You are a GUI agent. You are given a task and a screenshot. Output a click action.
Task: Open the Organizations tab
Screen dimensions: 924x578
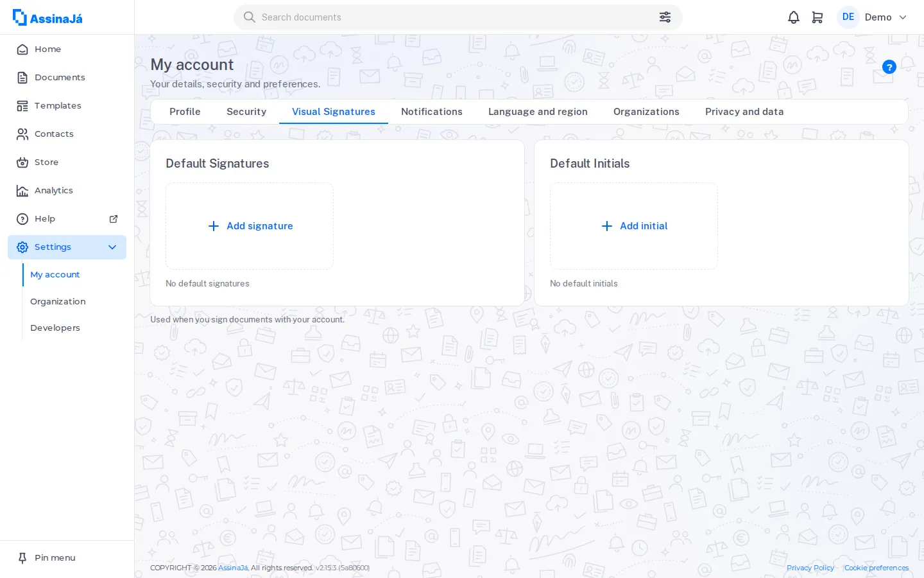click(x=646, y=112)
